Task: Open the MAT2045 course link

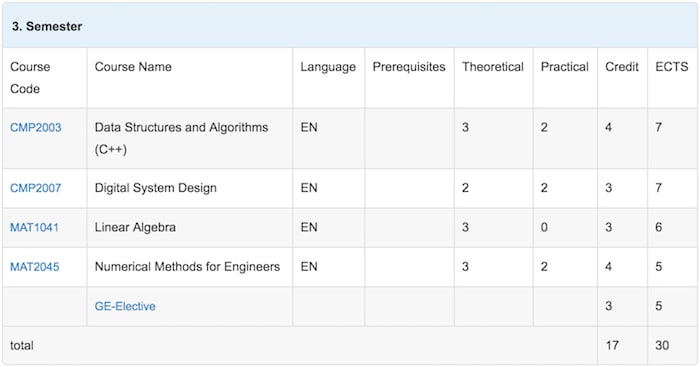Action: click(x=35, y=267)
